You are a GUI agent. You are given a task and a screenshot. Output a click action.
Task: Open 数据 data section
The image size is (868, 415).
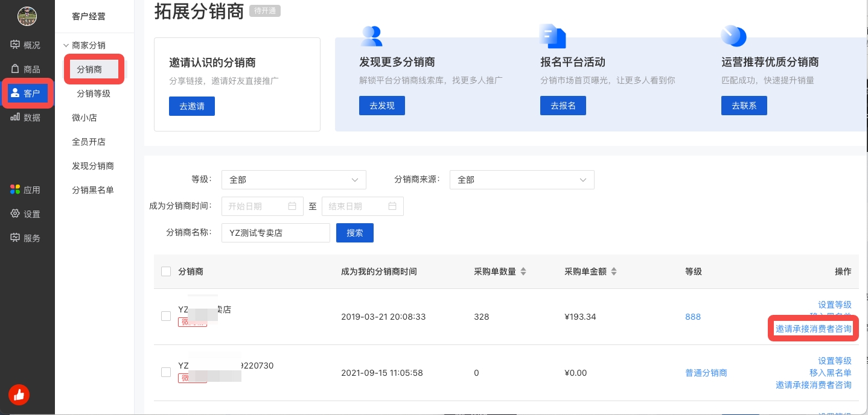click(x=26, y=118)
